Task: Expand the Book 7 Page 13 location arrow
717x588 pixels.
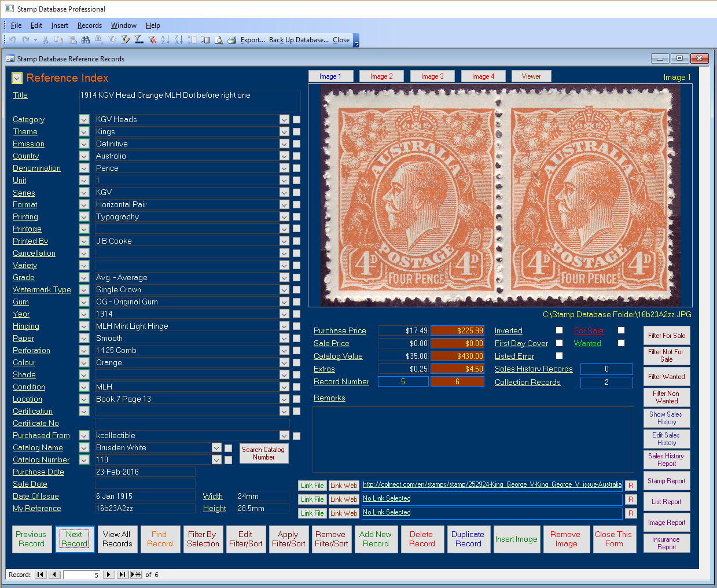Action: [284, 399]
